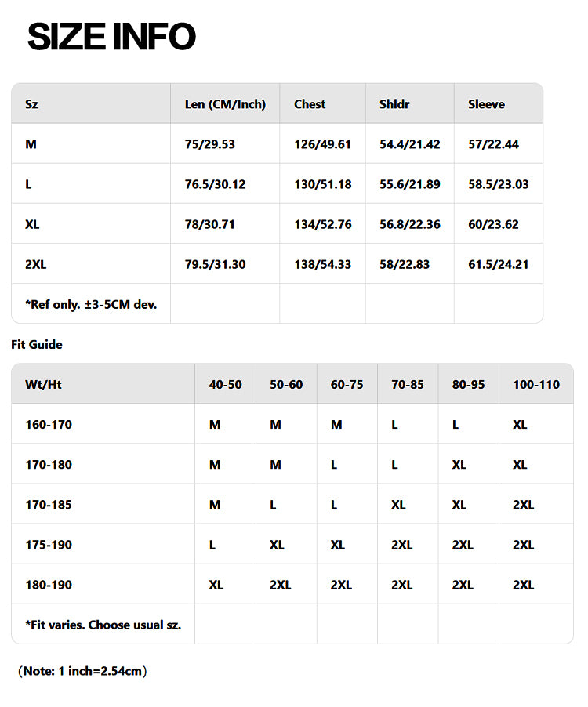
Task: Click the 56.8/22.36 shoulder value
Action: click(409, 224)
